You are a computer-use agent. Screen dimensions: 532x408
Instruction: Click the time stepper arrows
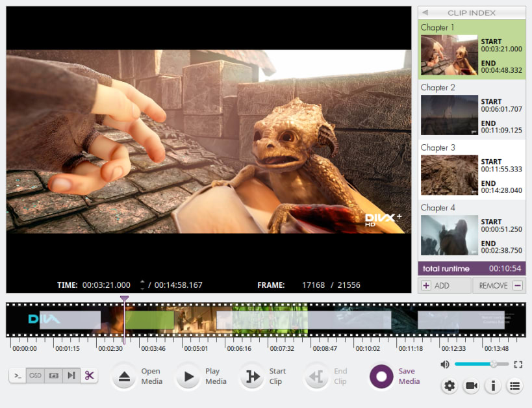142,285
